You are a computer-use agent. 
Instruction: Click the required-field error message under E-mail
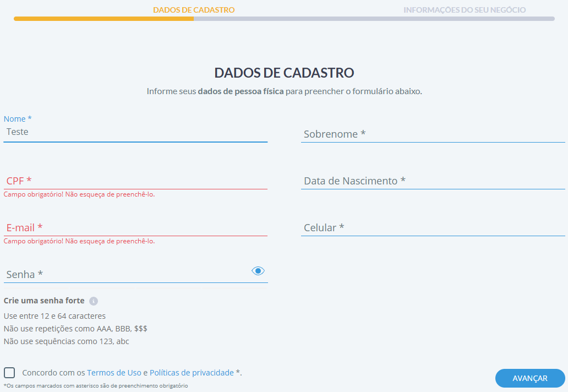tap(79, 241)
